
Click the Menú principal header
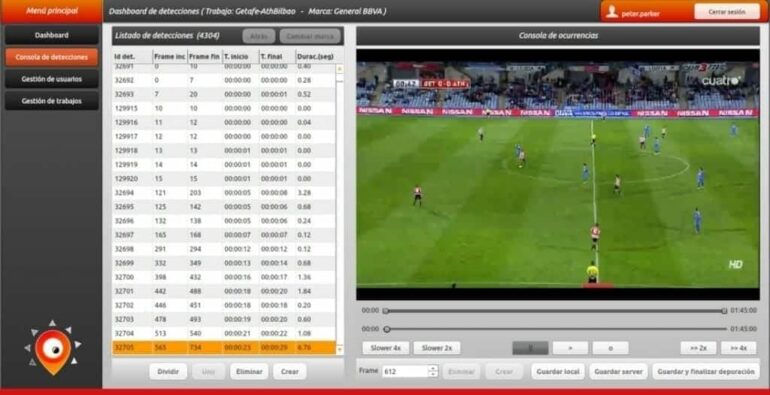tap(51, 11)
